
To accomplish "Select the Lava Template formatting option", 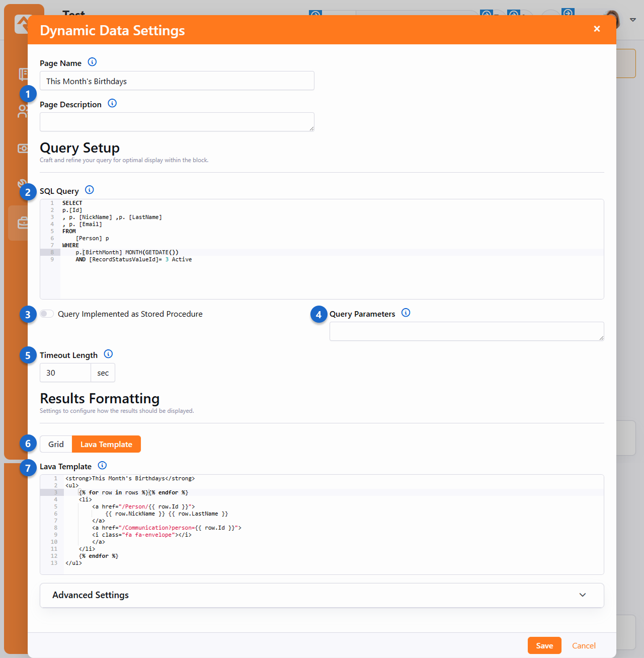I will (106, 444).
